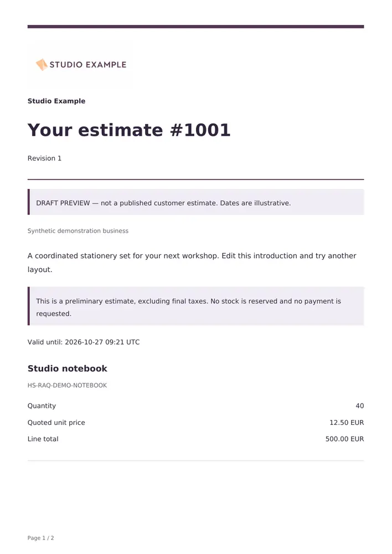Click the Studio Example logo icon

(42, 65)
